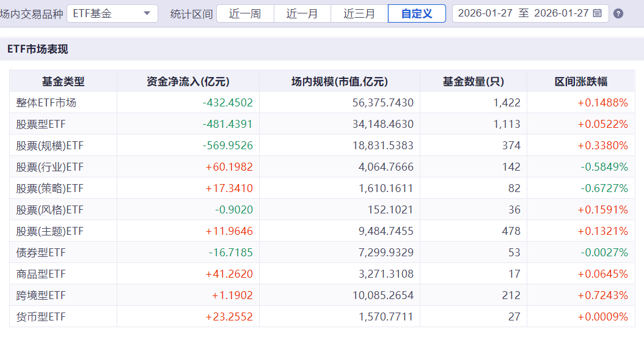The height and width of the screenshot is (337, 644).
Task: Click market size value 10,085.2654
Action: pos(382,295)
